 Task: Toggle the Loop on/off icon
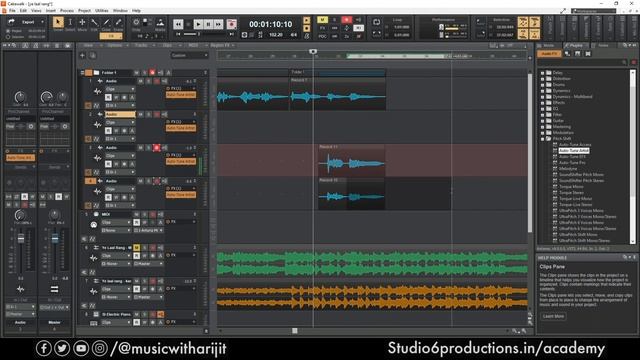(376, 22)
